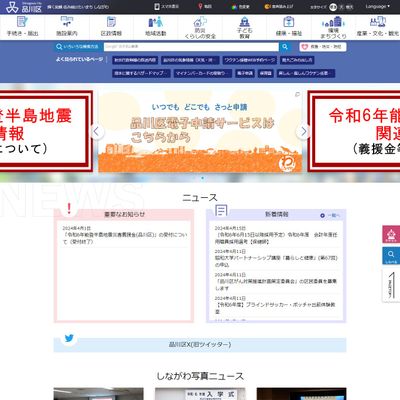Image resolution: width=400 pixels, height=400 pixels.
Task: Open the third photo news thumbnail
Action: click(301, 394)
